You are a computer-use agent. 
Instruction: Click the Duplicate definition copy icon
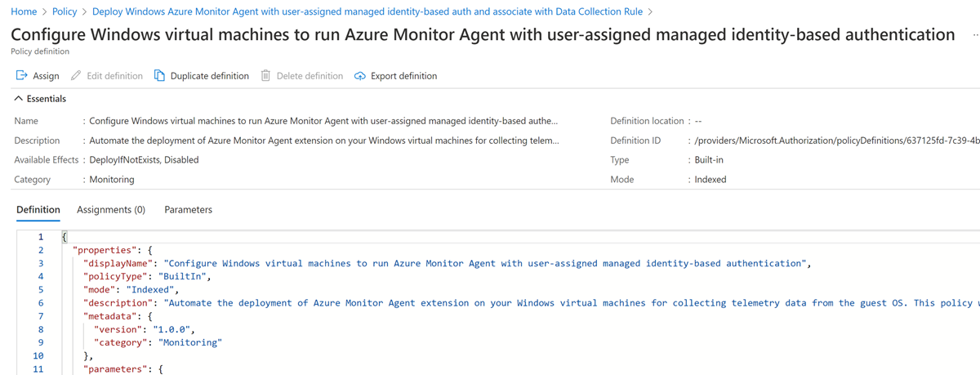pyautogui.click(x=160, y=76)
